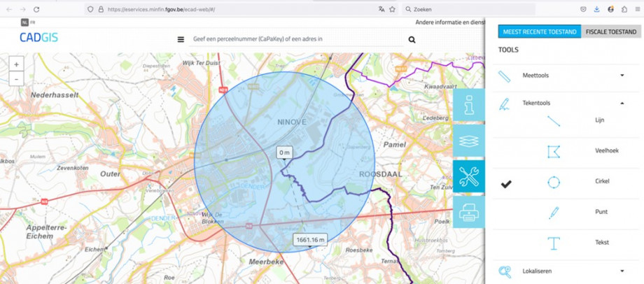Collapse the Tekentools section
This screenshot has height=284, width=644.
tap(622, 104)
